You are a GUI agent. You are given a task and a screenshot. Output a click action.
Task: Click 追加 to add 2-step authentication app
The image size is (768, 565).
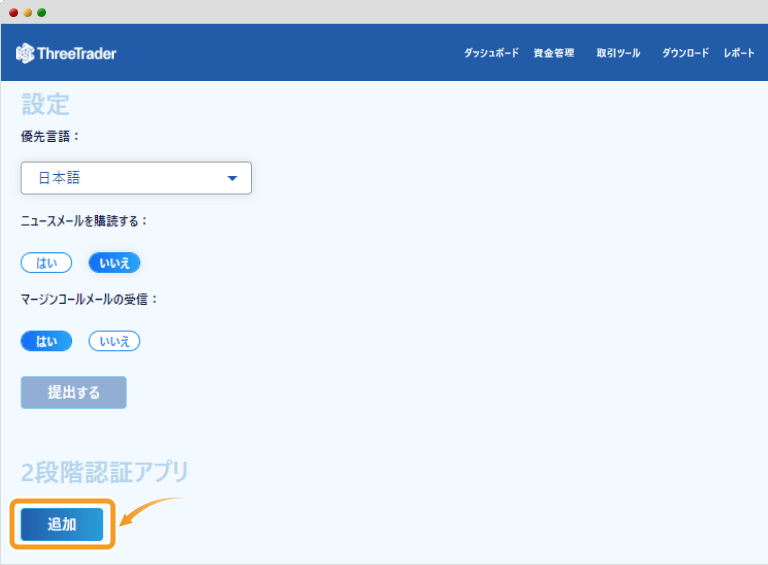point(62,524)
